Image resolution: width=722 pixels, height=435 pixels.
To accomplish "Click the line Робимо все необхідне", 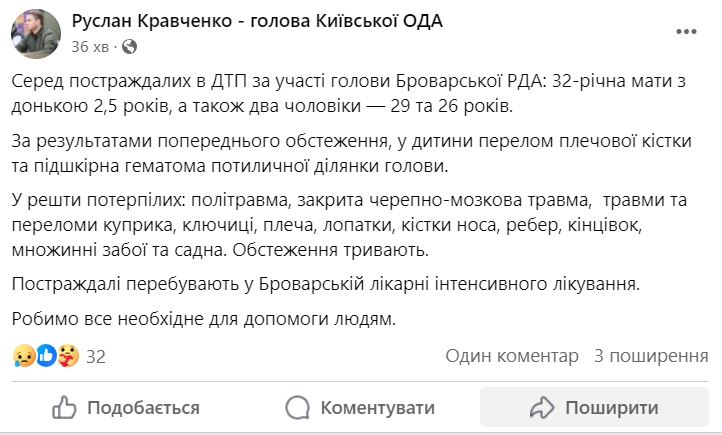I will 204,319.
